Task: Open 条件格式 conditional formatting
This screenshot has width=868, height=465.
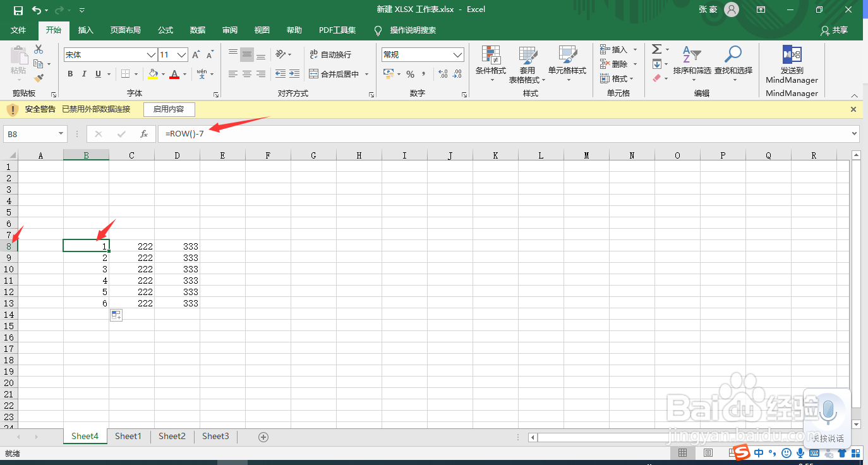Action: coord(491,64)
